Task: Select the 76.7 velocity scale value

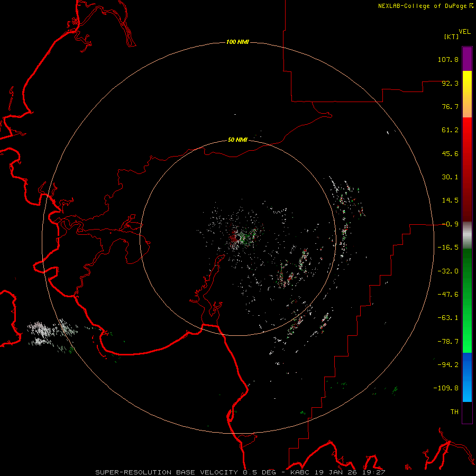Action: (x=450, y=106)
